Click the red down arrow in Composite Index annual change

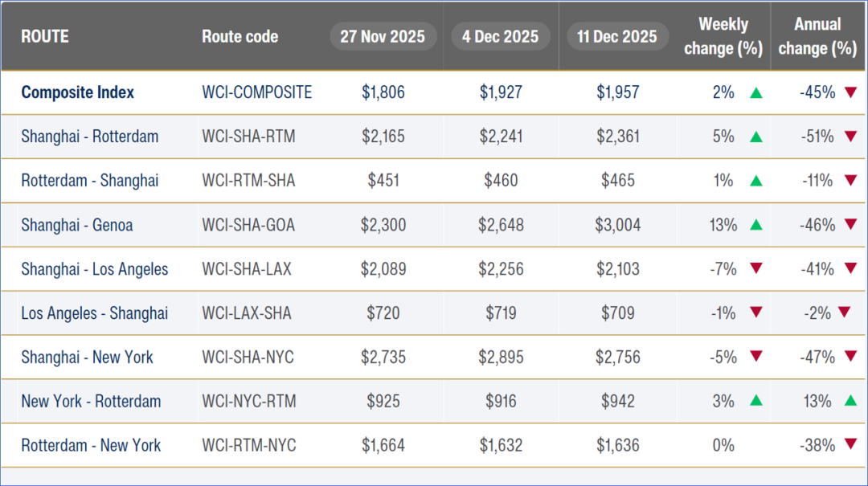pyautogui.click(x=850, y=93)
